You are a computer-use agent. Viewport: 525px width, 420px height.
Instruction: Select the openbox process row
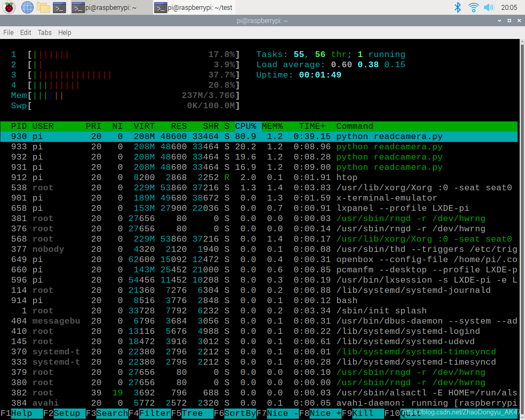(259, 260)
